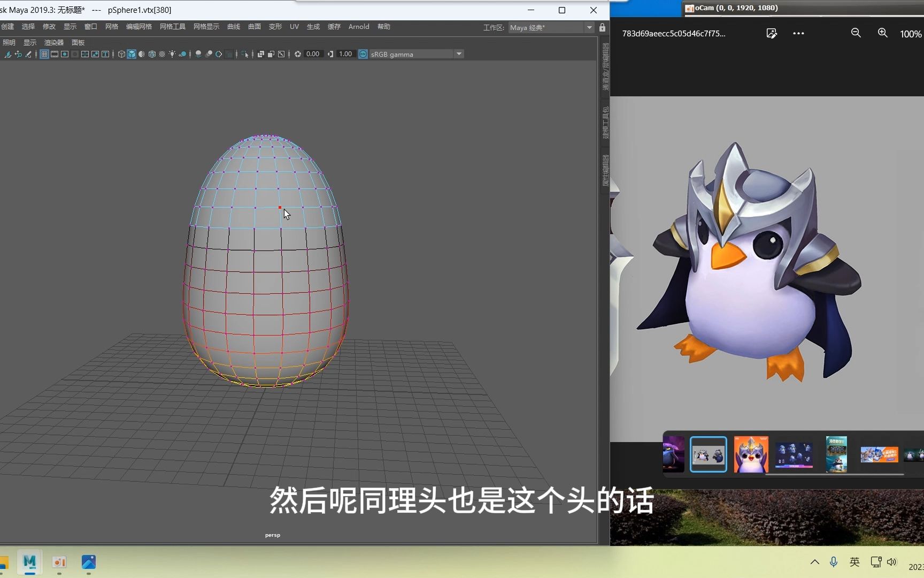Toggle the viewport grid display icon
The image size is (924, 578).
[44, 54]
